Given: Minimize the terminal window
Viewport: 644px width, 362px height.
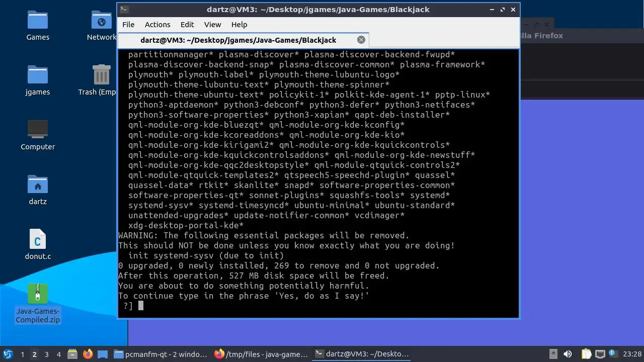Looking at the screenshot, I should coord(492,9).
